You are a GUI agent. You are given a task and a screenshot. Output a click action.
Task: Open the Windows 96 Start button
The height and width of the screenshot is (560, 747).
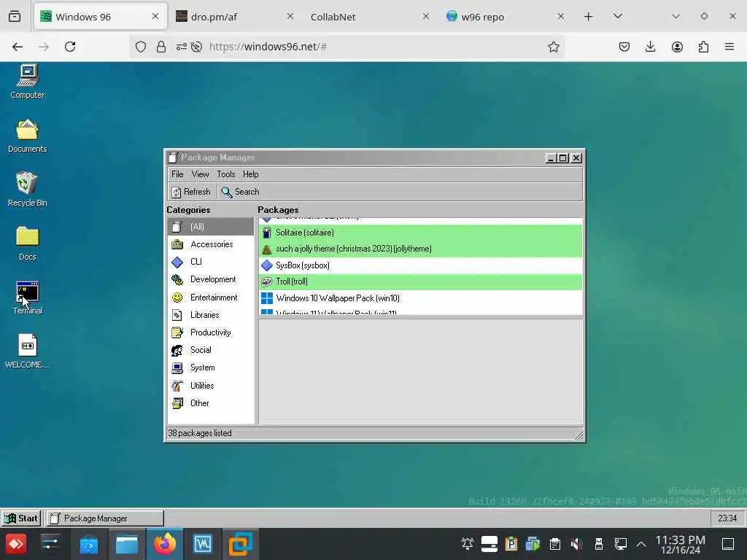[x=21, y=518]
